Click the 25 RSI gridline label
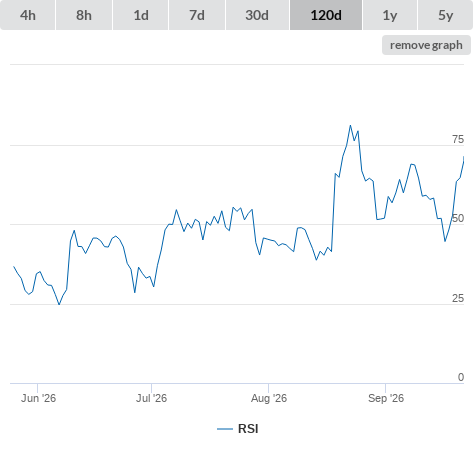Screen dimensions: 474x455 click(x=458, y=298)
